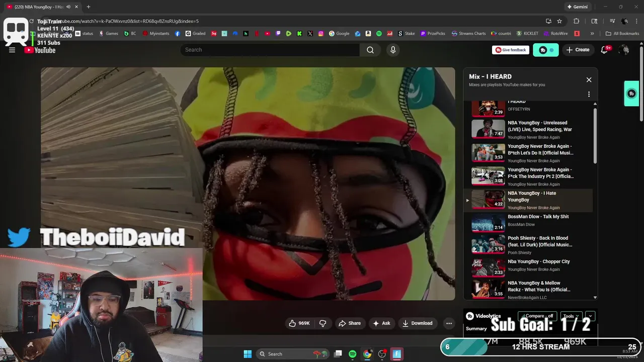Share the video
The height and width of the screenshot is (362, 644).
[350, 323]
